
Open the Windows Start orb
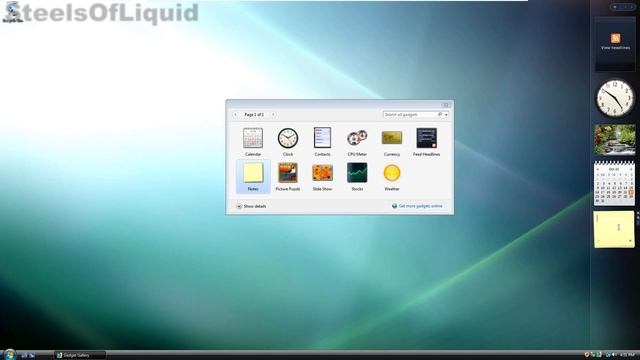tap(9, 355)
